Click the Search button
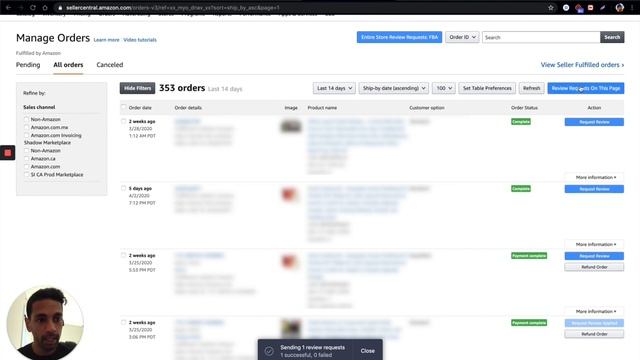The image size is (640, 360). 612,37
